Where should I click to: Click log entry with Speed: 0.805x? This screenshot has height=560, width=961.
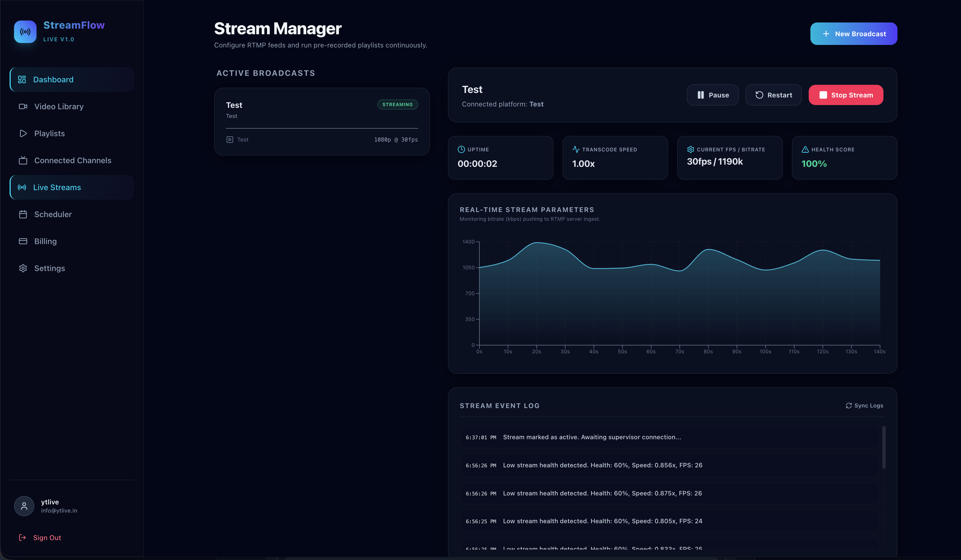coord(670,521)
